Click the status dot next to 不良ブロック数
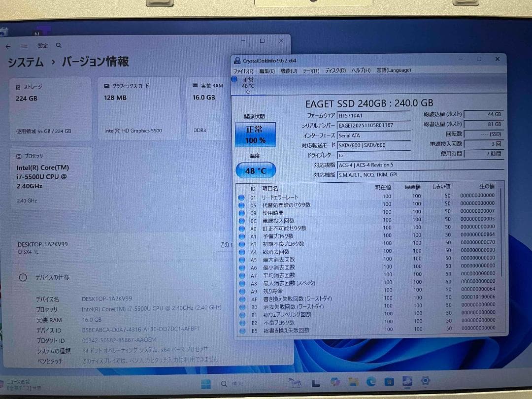Screen dimensions: 532x399 (241, 323)
